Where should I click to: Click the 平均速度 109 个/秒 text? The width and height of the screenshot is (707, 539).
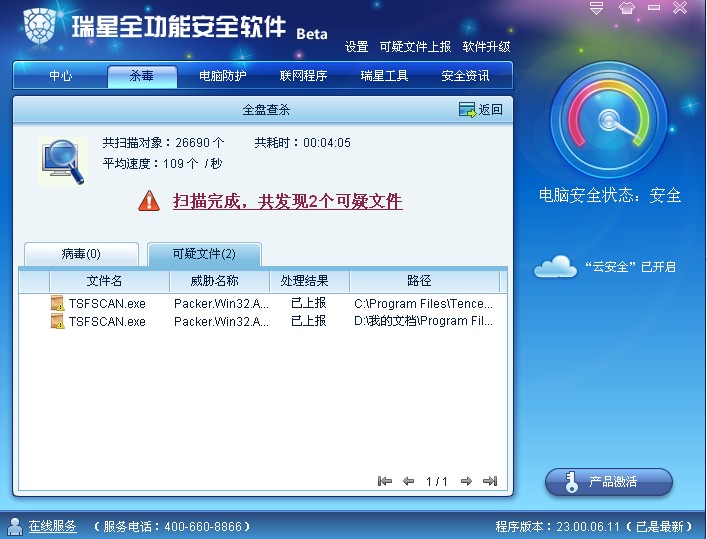pos(162,163)
